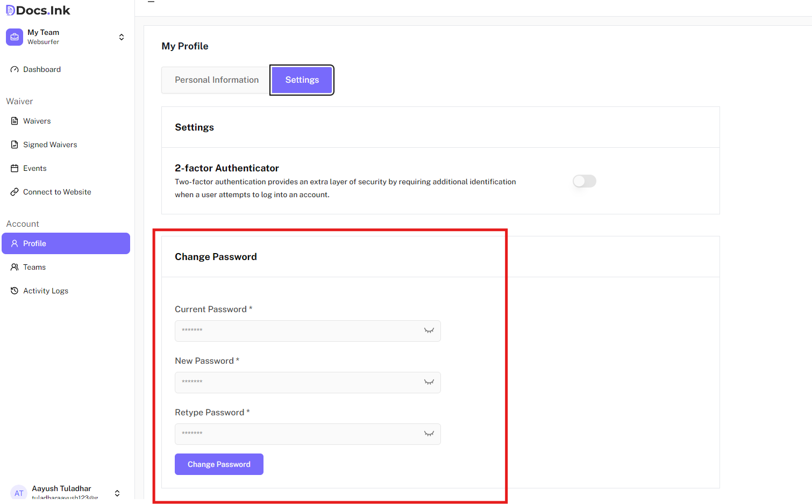Enable the 2-factor Authenticator toggle
This screenshot has height=504, width=812.
(x=584, y=181)
